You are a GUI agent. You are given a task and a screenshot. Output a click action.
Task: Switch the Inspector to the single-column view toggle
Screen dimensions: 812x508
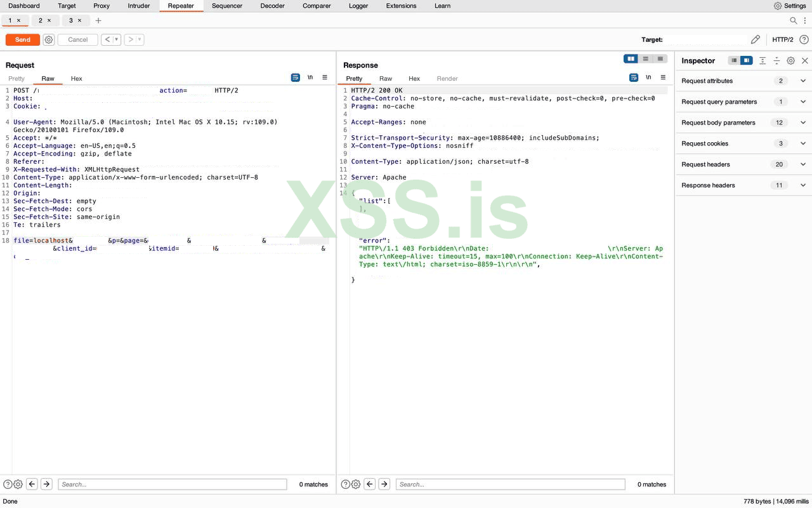click(x=734, y=60)
